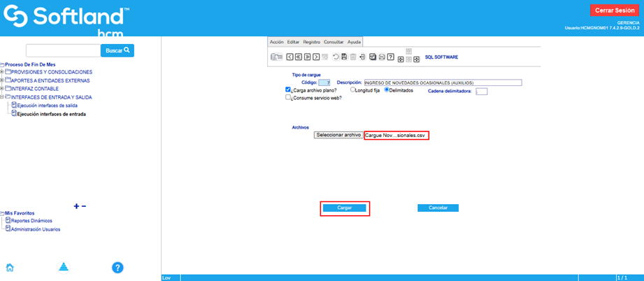644x281 pixels.
Task: Collapse INTERFACES DE ENTRADA Y SALIDA node
Action: (x=3, y=97)
